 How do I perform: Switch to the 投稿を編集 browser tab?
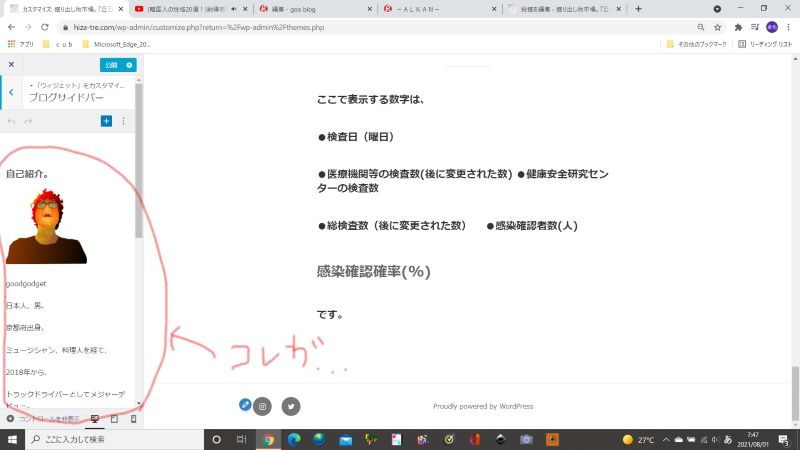pyautogui.click(x=564, y=9)
